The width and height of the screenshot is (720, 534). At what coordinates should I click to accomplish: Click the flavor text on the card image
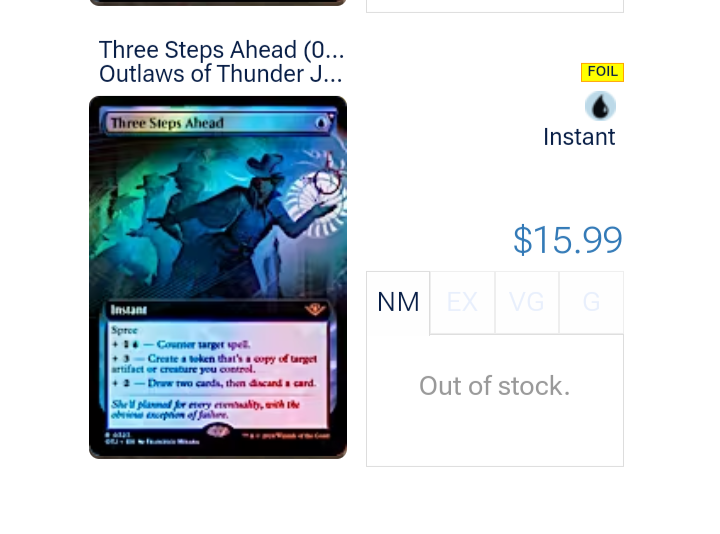tap(206, 409)
